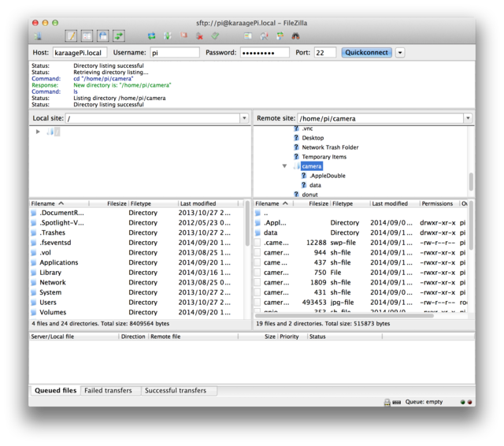Switch to Queued files tab
504x446 pixels.
pos(55,390)
